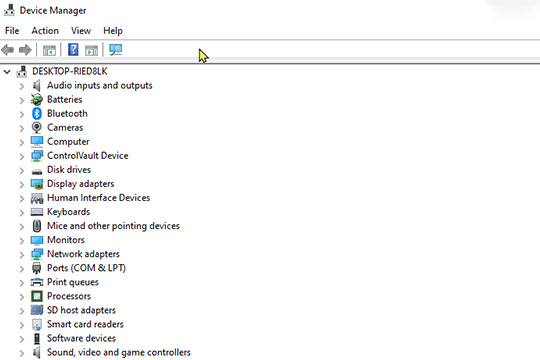Click the Network adapters icon
Image resolution: width=540 pixels, height=360 pixels.
pyautogui.click(x=37, y=254)
